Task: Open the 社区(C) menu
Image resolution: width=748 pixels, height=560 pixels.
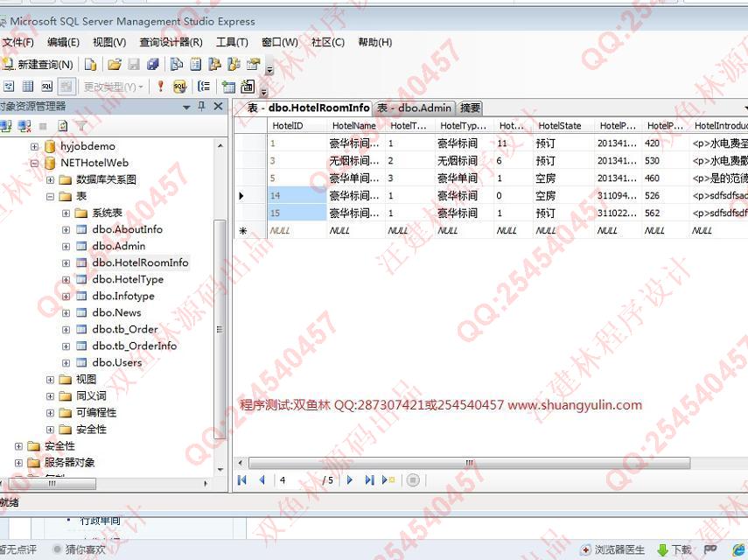Action: pyautogui.click(x=328, y=42)
